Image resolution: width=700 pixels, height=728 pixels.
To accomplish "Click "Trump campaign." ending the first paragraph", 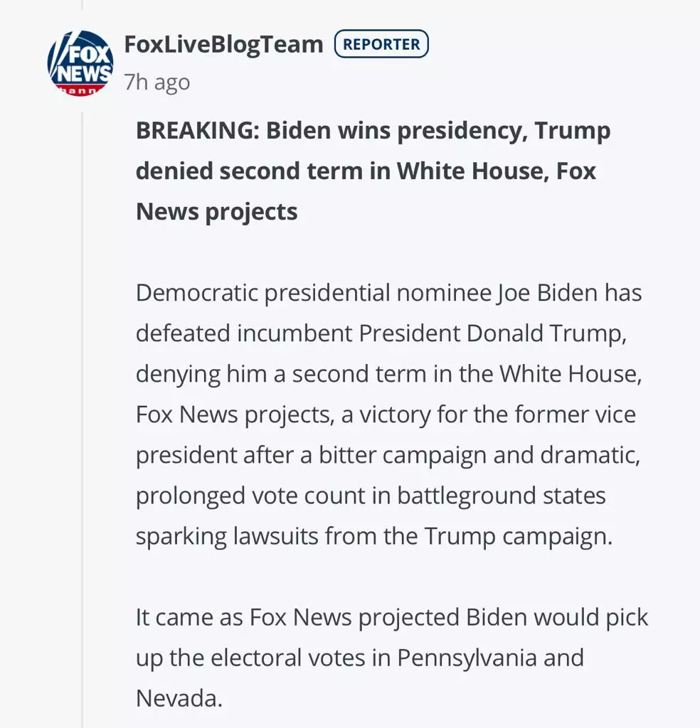I will [x=518, y=536].
